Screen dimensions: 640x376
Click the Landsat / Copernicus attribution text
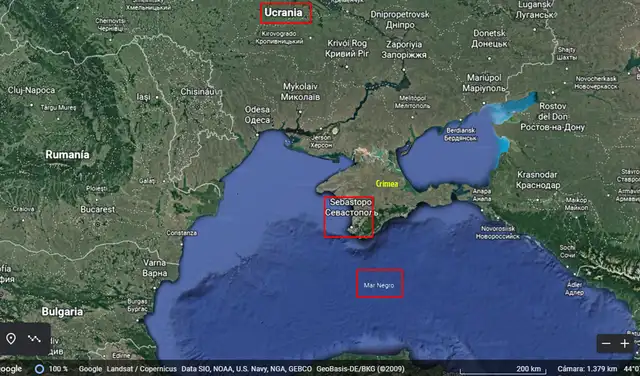142,369
